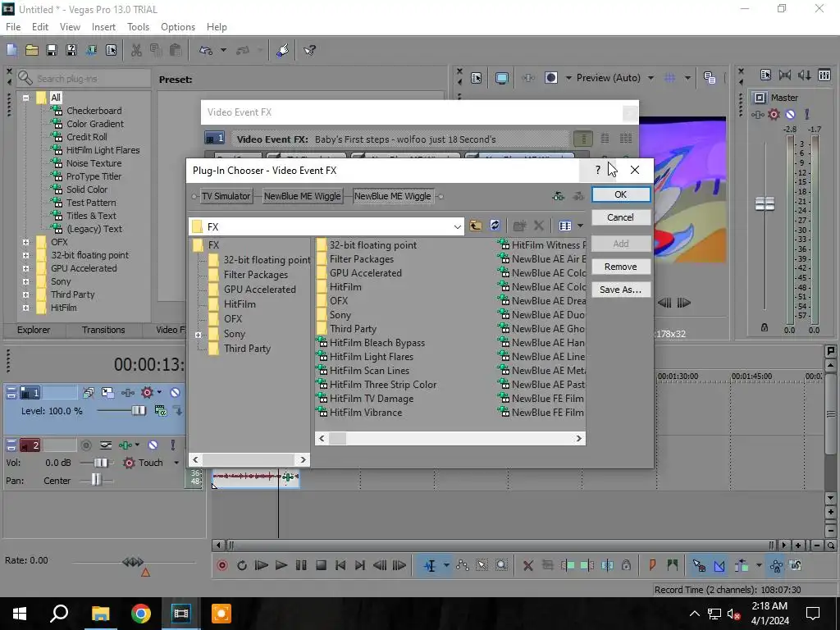Click the Cut scissors icon in toolbar
The width and height of the screenshot is (840, 630).
[137, 50]
